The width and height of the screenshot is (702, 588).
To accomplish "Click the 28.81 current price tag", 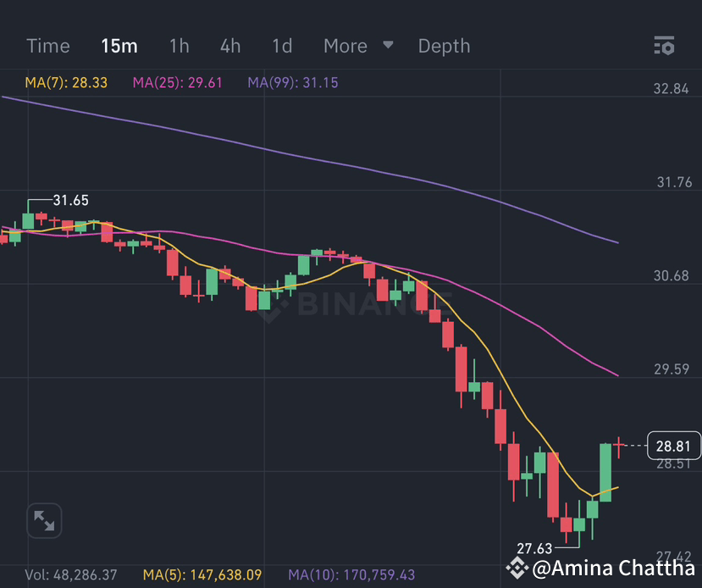I will pyautogui.click(x=673, y=444).
